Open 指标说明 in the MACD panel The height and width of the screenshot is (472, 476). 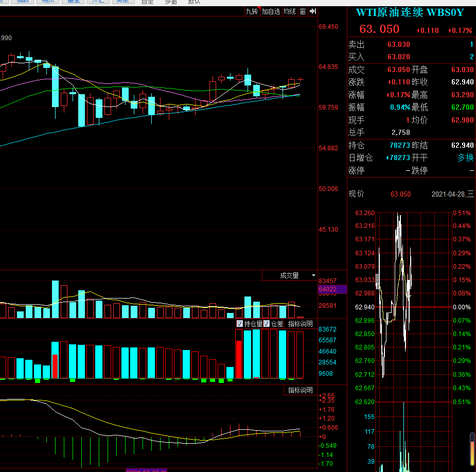tap(300, 390)
